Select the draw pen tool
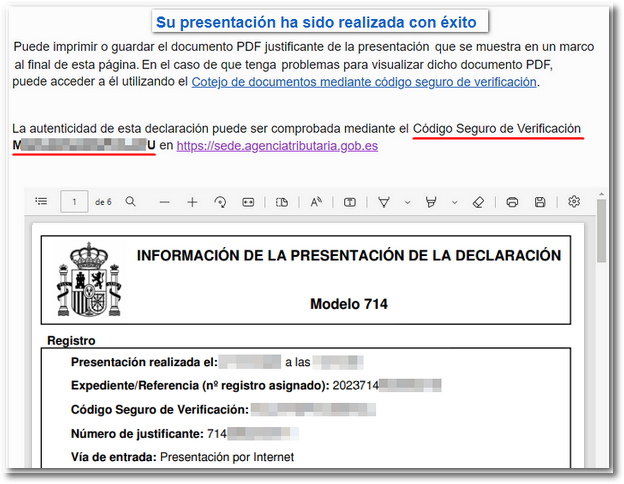This screenshot has height=484, width=624. pyautogui.click(x=384, y=202)
